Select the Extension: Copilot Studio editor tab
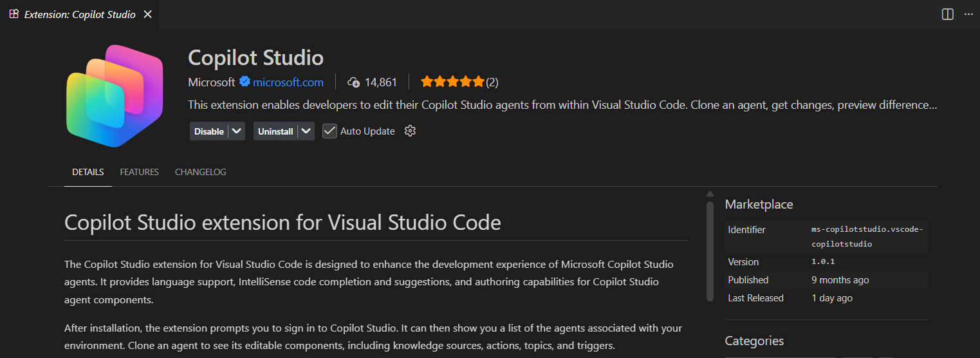 coord(80,14)
